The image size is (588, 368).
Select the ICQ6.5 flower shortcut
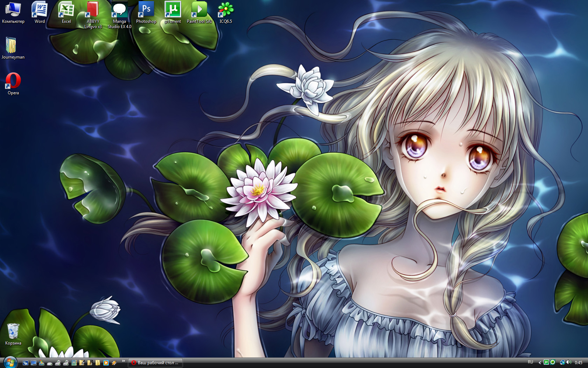tap(226, 12)
